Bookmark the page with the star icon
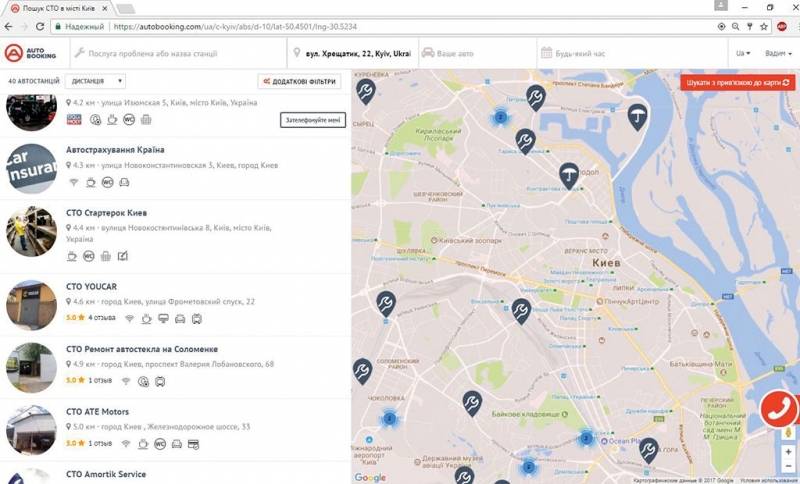The height and width of the screenshot is (484, 800). pyautogui.click(x=764, y=27)
